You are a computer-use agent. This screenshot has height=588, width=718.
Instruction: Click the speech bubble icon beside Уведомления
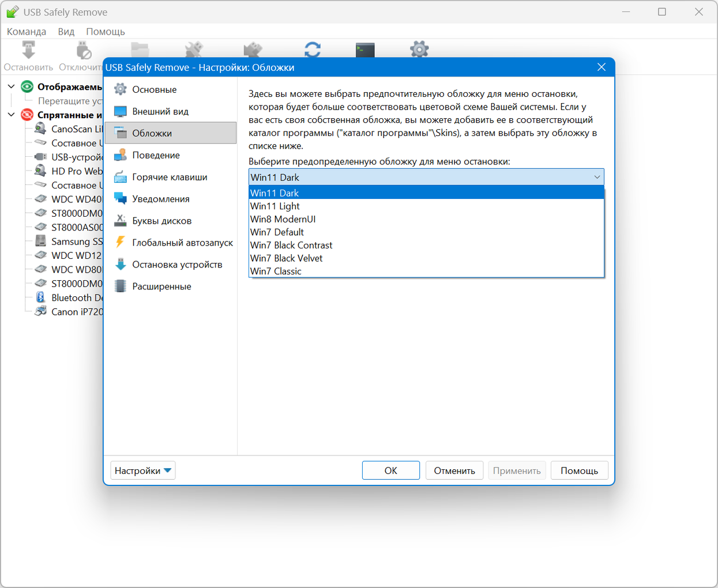121,199
